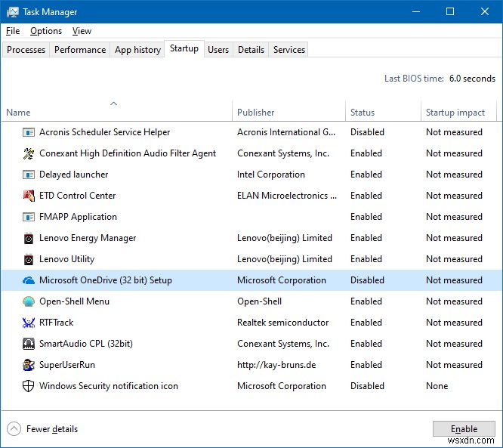This screenshot has height=448, width=503.
Task: Click Enabled status of the SuperUserRun row
Action: [366, 365]
